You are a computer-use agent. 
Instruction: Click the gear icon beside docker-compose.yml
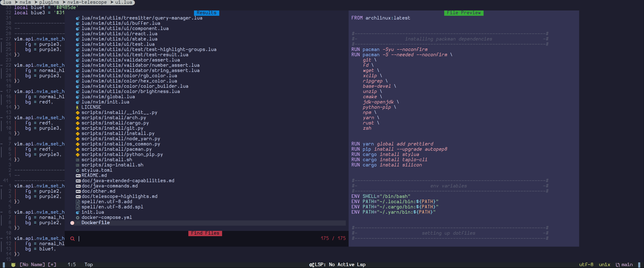[77, 218]
